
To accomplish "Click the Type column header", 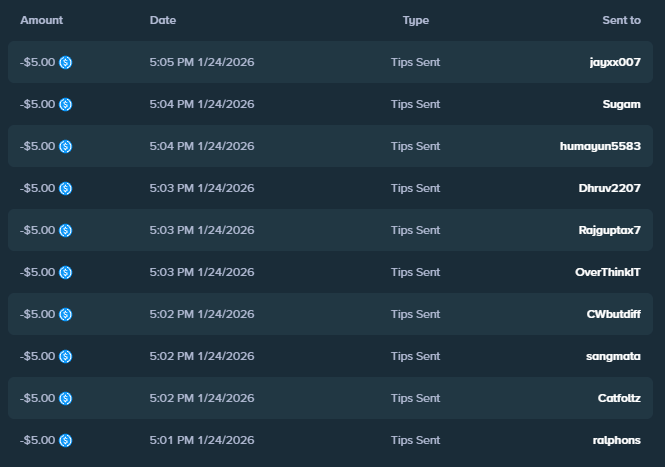I will 416,20.
